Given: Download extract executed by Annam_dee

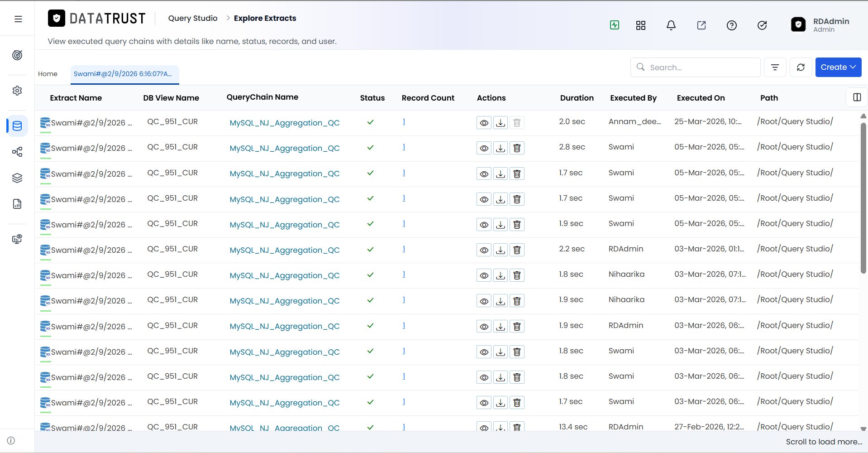Looking at the screenshot, I should coord(501,123).
